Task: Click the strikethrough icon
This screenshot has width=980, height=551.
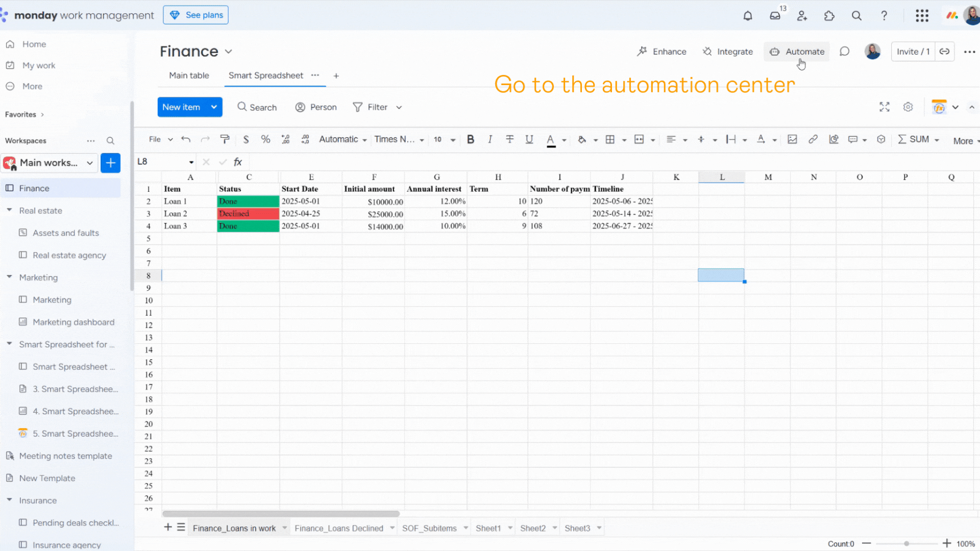Action: coord(509,139)
